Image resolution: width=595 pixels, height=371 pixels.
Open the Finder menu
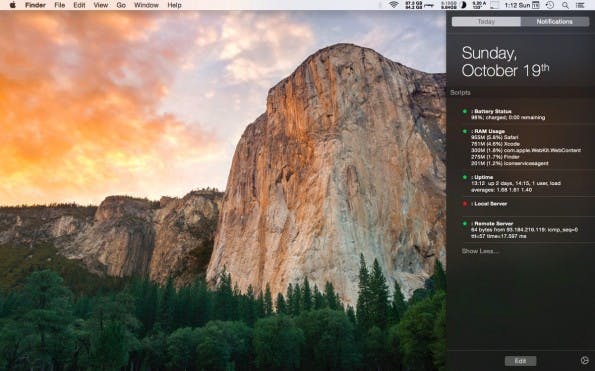35,5
